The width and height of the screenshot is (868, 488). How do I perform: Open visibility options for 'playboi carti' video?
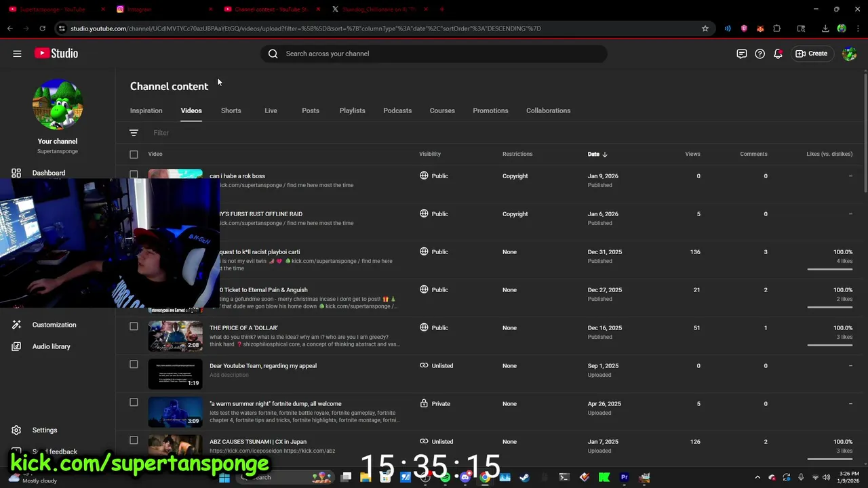coord(434,251)
